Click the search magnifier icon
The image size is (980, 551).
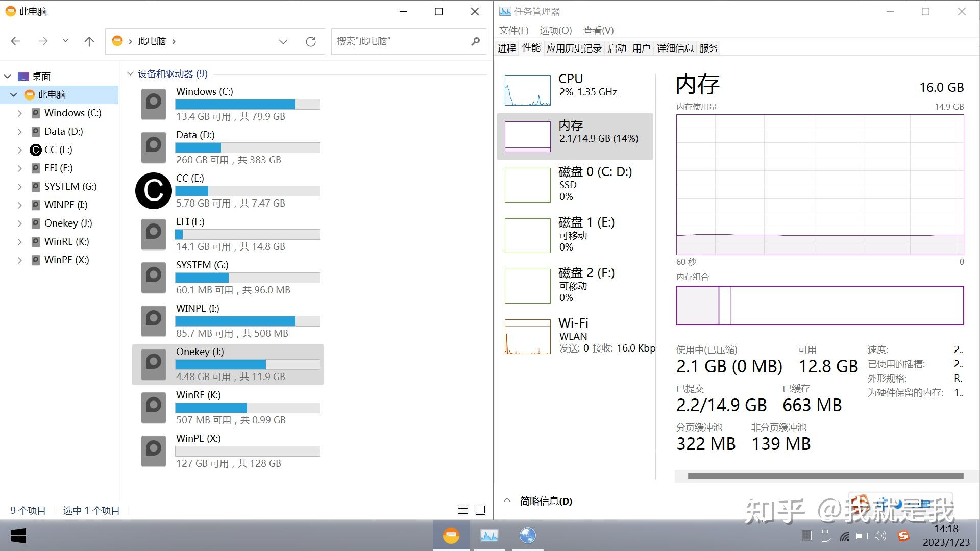[475, 41]
